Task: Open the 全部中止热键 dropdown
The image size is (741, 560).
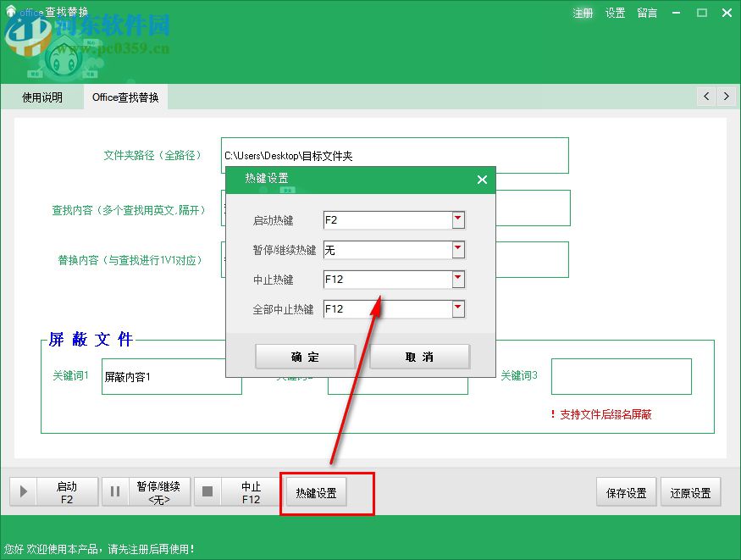Action: 457,308
